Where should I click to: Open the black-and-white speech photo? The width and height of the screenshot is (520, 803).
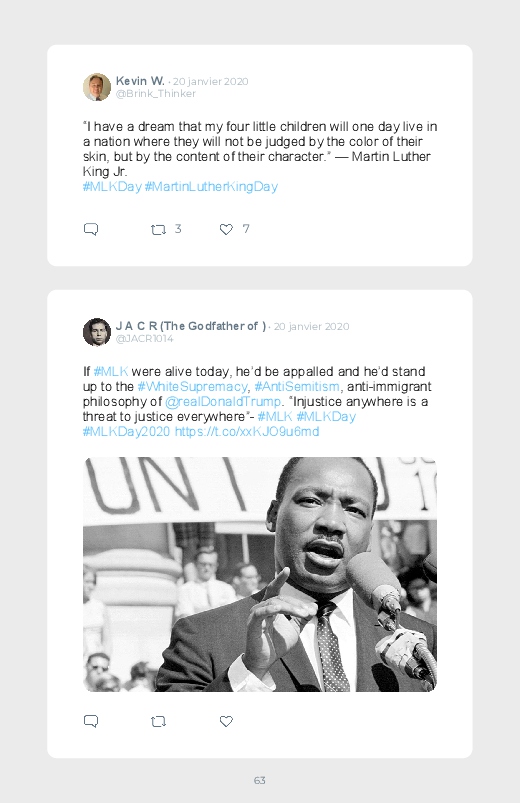[260, 574]
